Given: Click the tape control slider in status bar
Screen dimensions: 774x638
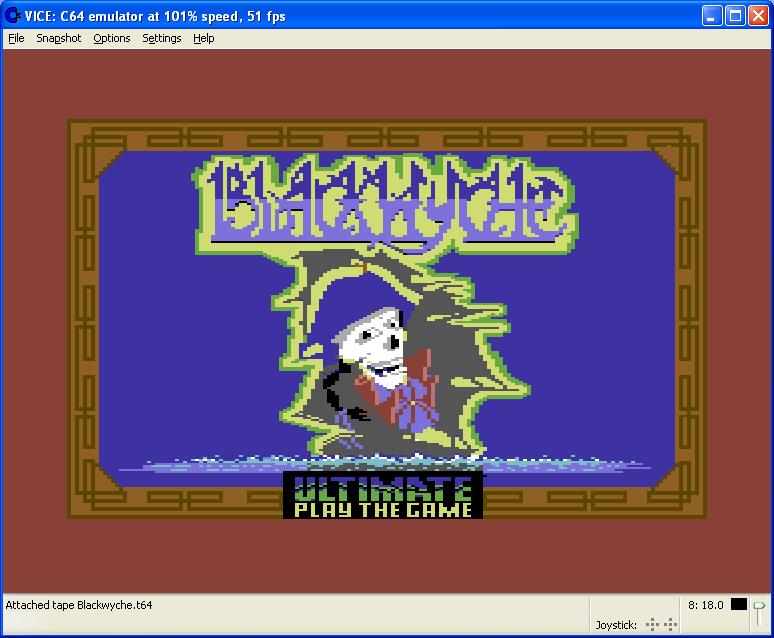Looking at the screenshot, I should (x=759, y=613).
